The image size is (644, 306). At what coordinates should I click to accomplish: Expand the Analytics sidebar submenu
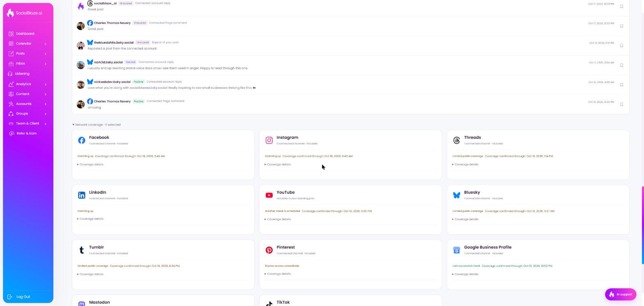[x=45, y=84]
